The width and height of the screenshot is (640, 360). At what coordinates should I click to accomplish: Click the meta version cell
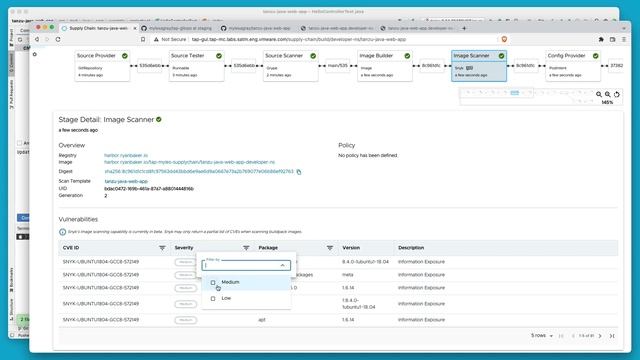tap(347, 275)
